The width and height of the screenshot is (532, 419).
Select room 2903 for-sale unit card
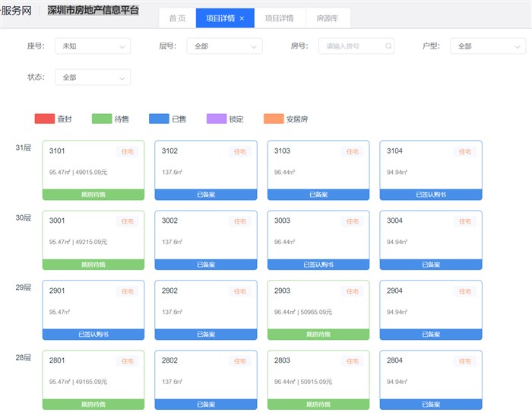coord(318,304)
